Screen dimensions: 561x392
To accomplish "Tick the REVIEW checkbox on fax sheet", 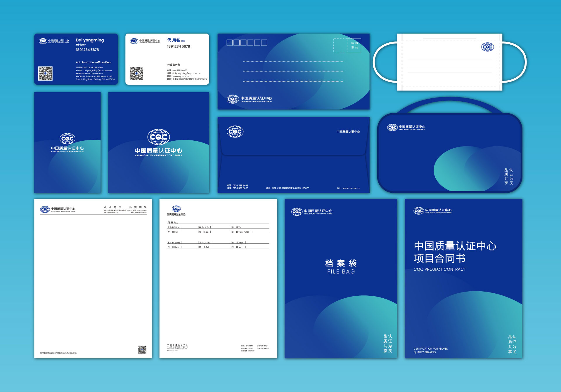I will (x=242, y=348).
